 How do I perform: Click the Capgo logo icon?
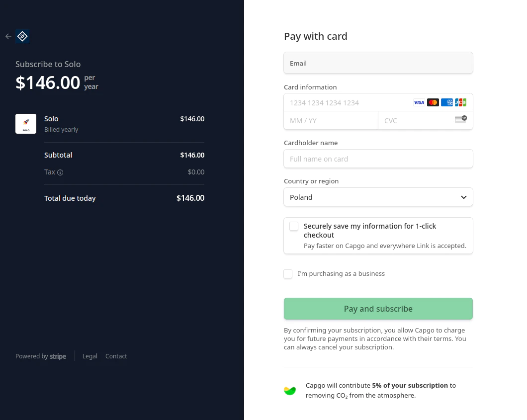[22, 36]
